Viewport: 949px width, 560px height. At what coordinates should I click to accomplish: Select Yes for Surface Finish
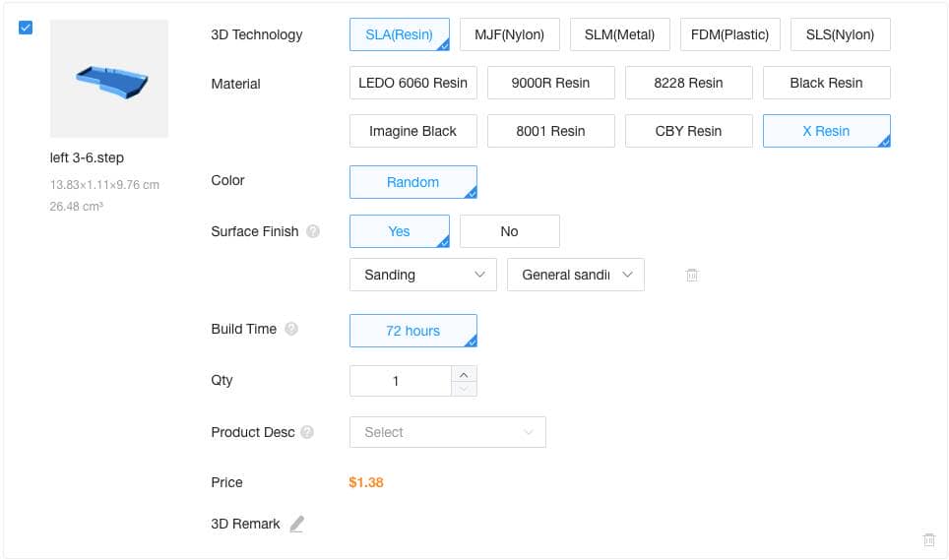point(399,231)
